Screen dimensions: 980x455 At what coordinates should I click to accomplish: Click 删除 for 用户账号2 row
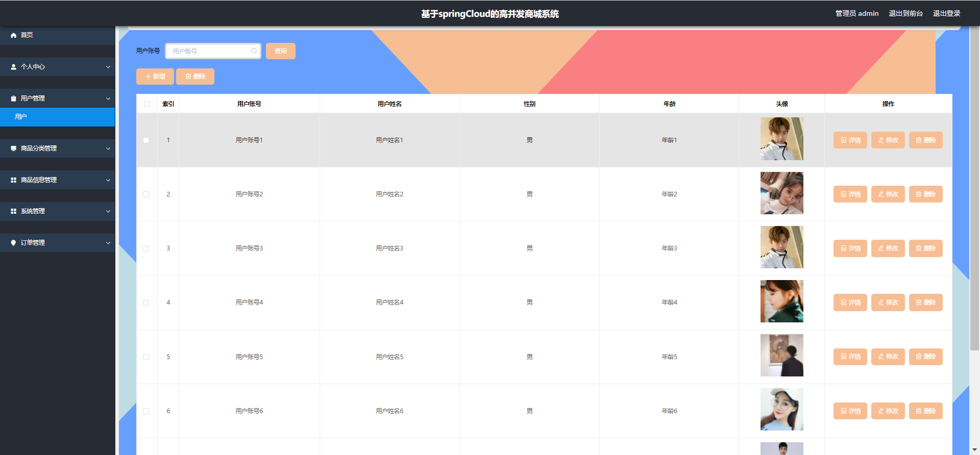926,194
